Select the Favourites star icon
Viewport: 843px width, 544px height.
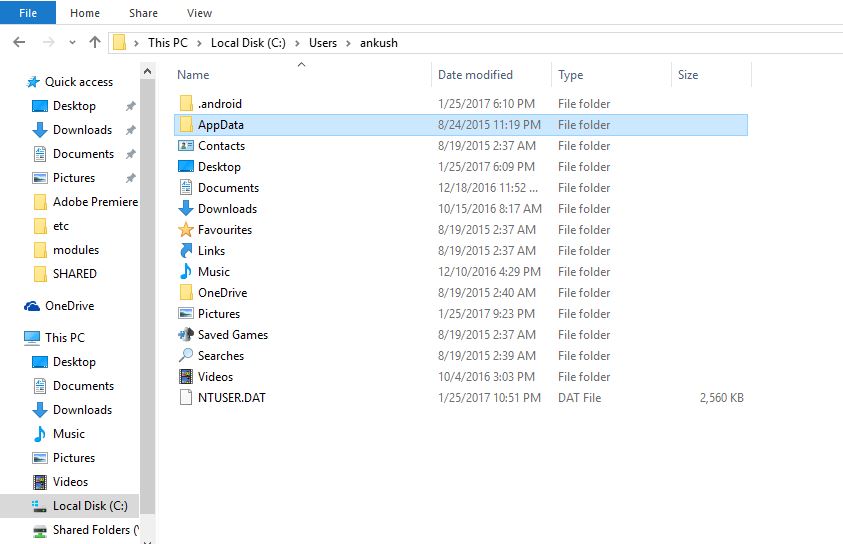coord(186,229)
